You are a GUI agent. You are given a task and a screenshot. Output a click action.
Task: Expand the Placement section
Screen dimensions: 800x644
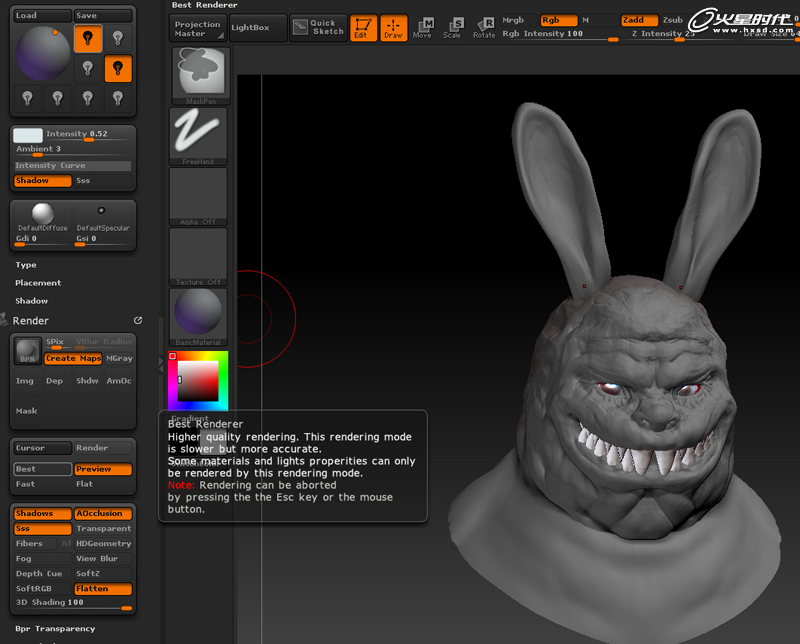coord(38,283)
